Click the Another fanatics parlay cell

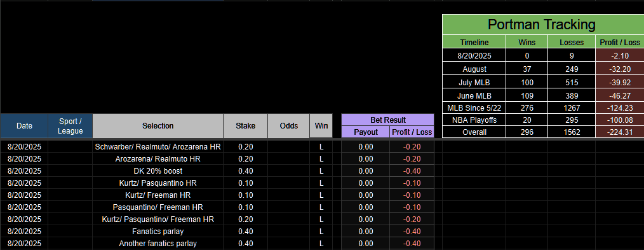(x=158, y=244)
